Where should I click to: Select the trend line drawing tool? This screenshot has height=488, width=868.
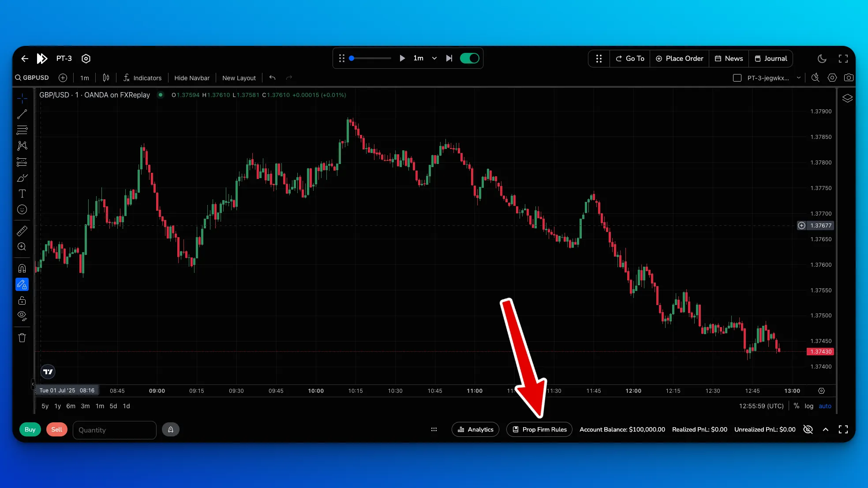22,114
